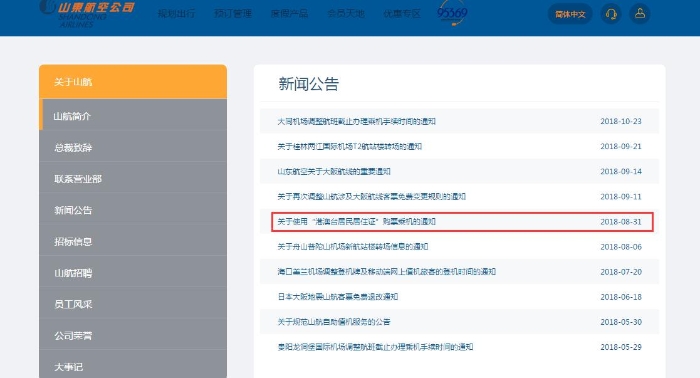Go to 山航简介 in the sidebar
Viewport: 700px width, 378px height.
pyautogui.click(x=133, y=116)
